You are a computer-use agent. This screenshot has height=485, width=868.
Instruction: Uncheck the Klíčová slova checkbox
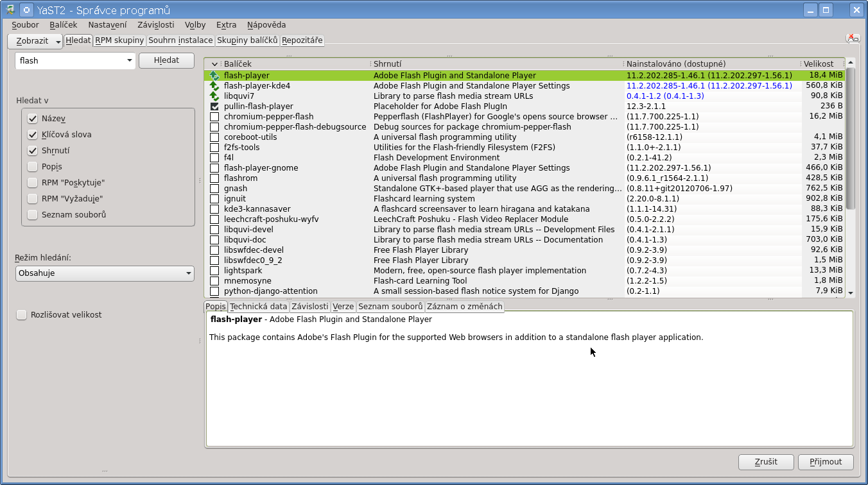point(33,135)
